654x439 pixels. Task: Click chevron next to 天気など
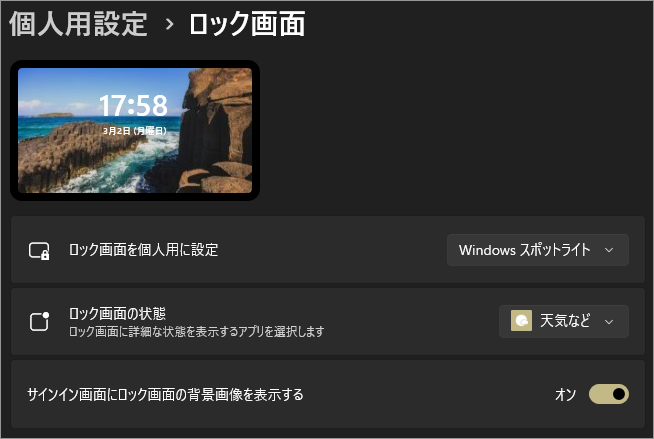coord(609,322)
